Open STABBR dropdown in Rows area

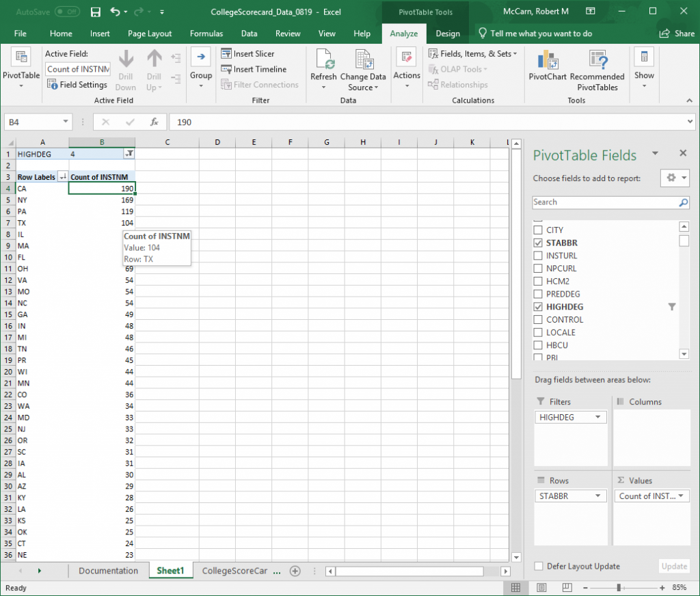pyautogui.click(x=597, y=496)
